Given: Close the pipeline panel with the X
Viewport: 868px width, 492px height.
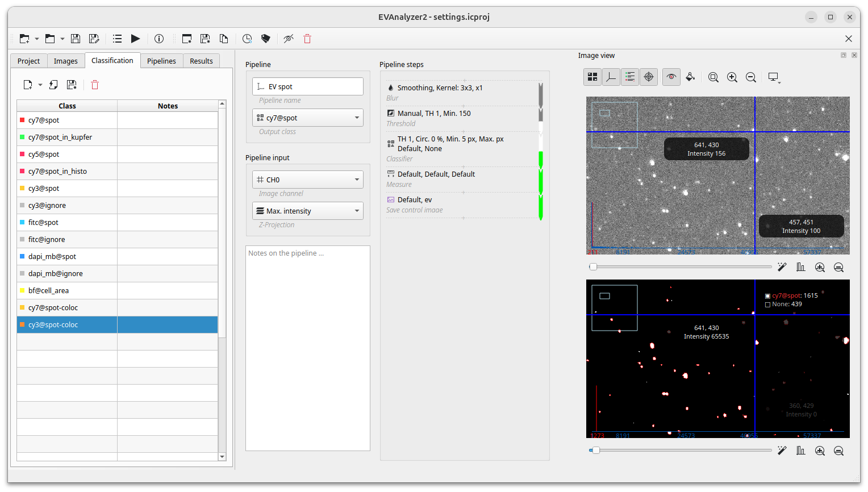Looking at the screenshot, I should click(849, 39).
